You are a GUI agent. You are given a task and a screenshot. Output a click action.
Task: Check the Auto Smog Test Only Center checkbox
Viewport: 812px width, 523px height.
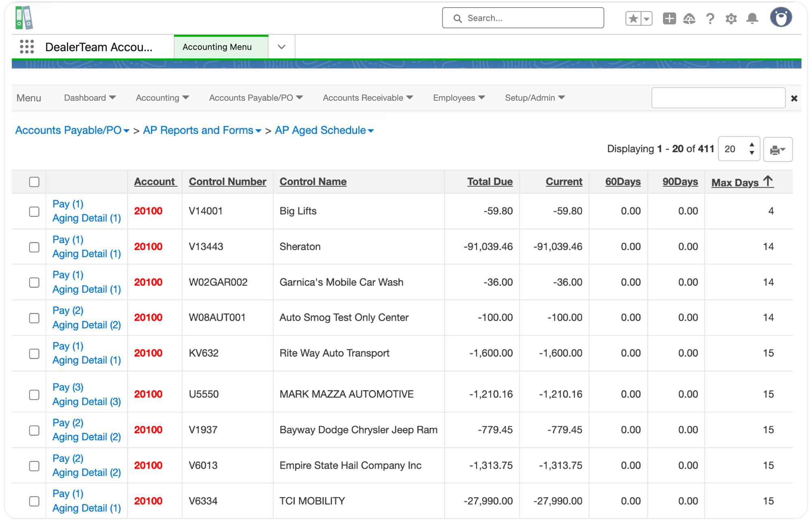[x=35, y=318]
